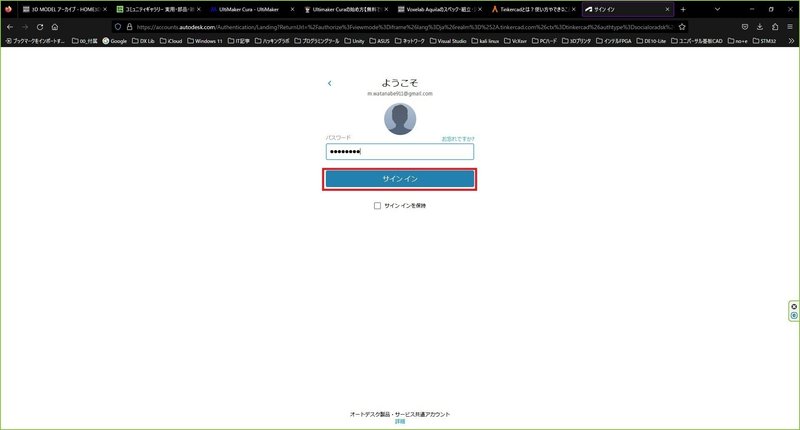Open the extensions icon in toolbar
This screenshot has width=800, height=430.
tap(775, 27)
